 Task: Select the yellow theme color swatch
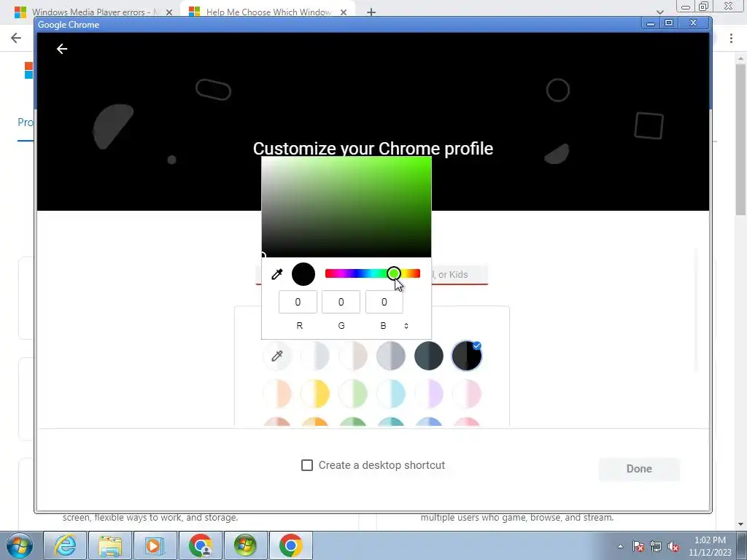(315, 394)
